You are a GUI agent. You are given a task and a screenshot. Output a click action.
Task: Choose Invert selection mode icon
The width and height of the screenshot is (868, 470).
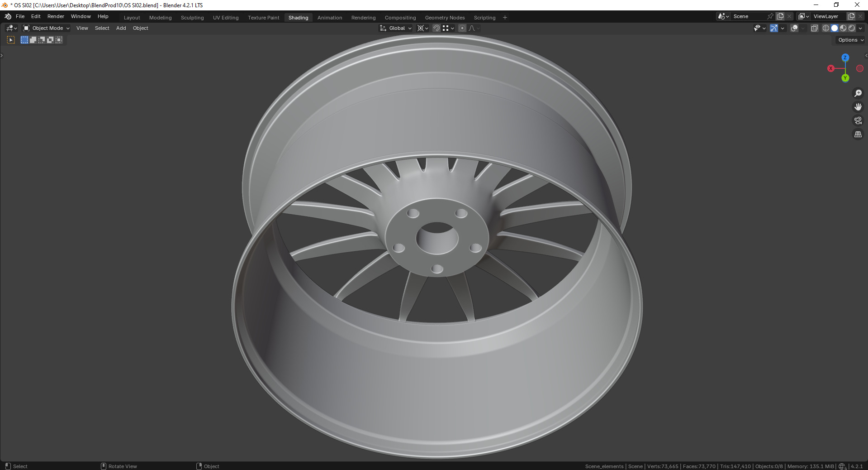(x=50, y=40)
